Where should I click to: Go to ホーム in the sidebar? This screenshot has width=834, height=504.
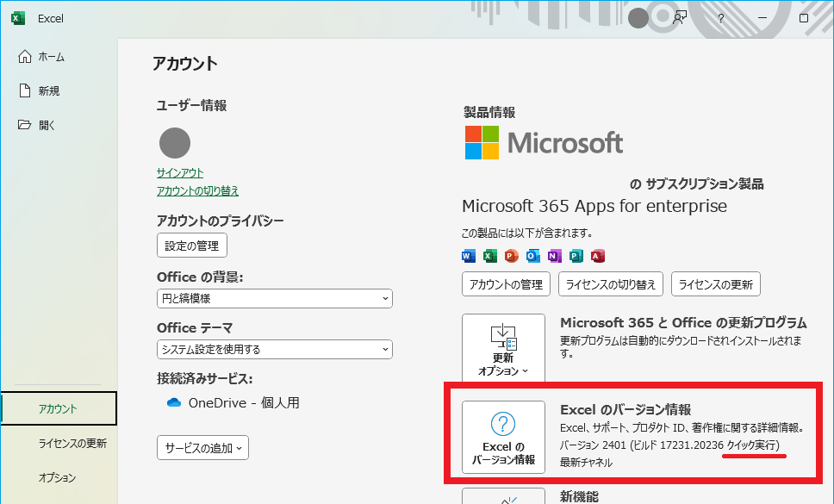52,57
